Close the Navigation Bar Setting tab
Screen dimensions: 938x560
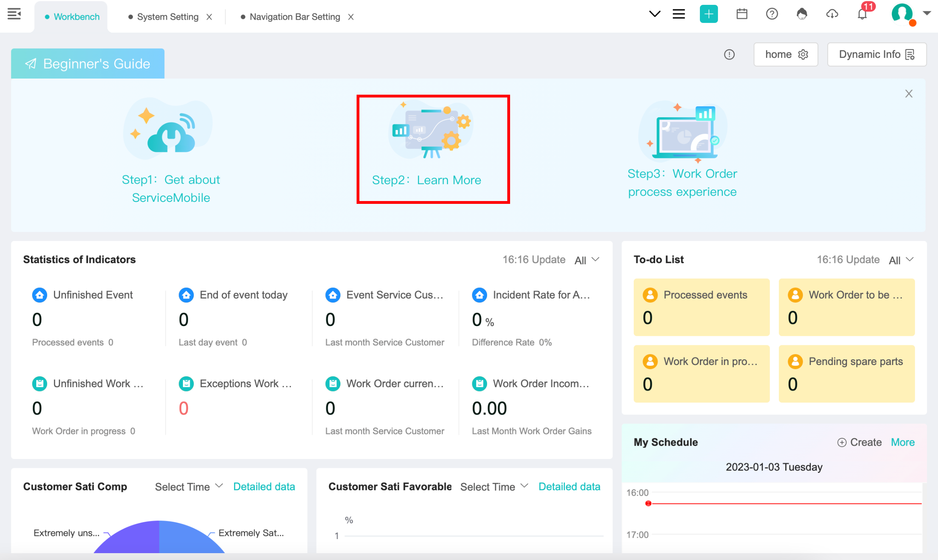(351, 17)
